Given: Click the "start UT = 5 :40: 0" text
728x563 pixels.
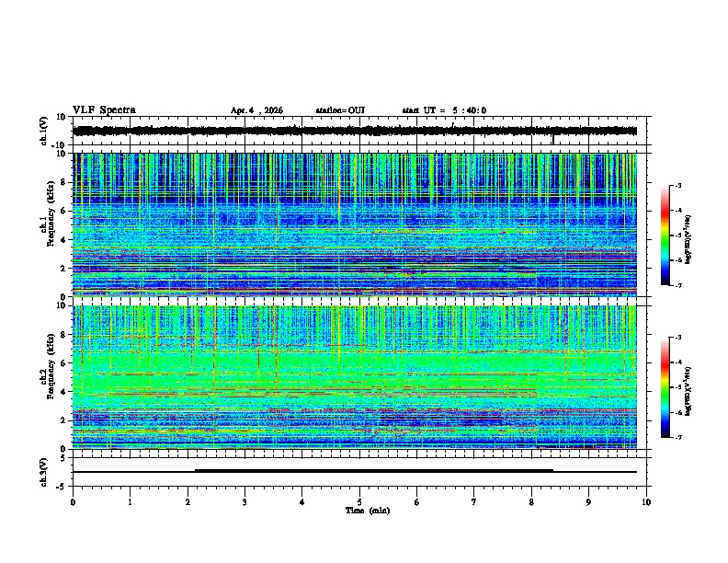Looking at the screenshot, I should tap(444, 110).
